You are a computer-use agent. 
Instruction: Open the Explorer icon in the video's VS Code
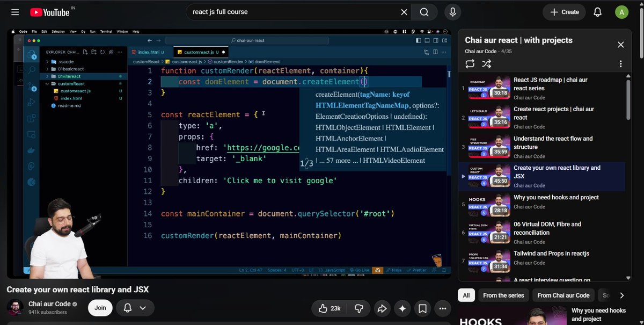pyautogui.click(x=32, y=55)
